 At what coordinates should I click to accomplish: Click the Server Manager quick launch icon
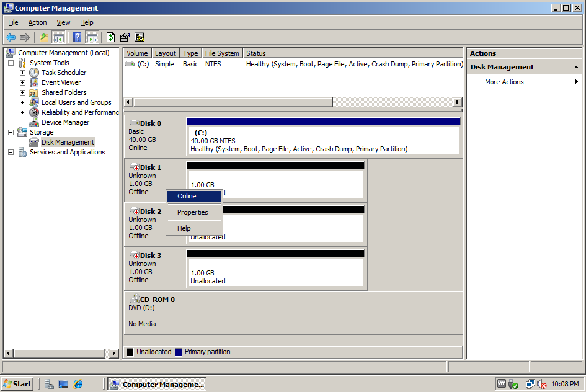pos(49,384)
